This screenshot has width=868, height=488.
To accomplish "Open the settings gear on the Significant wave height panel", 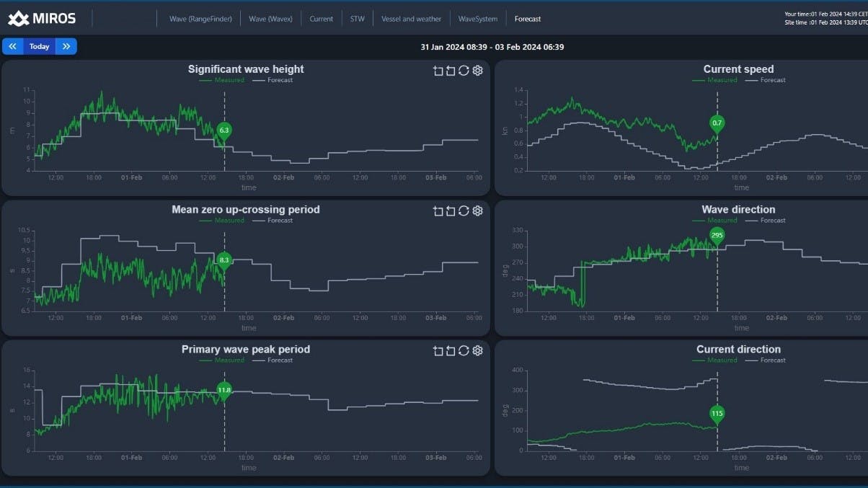I will coord(477,71).
